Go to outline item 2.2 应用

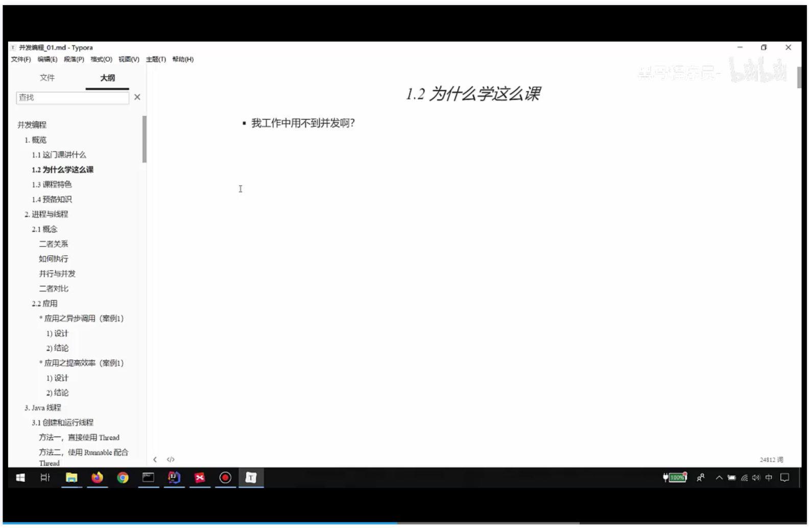pos(45,304)
